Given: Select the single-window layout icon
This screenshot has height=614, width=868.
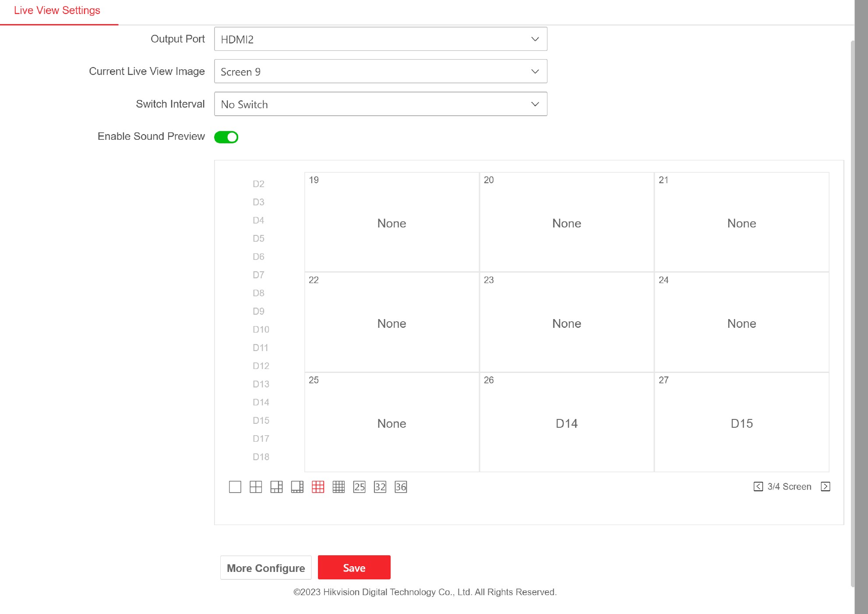Looking at the screenshot, I should pos(235,487).
